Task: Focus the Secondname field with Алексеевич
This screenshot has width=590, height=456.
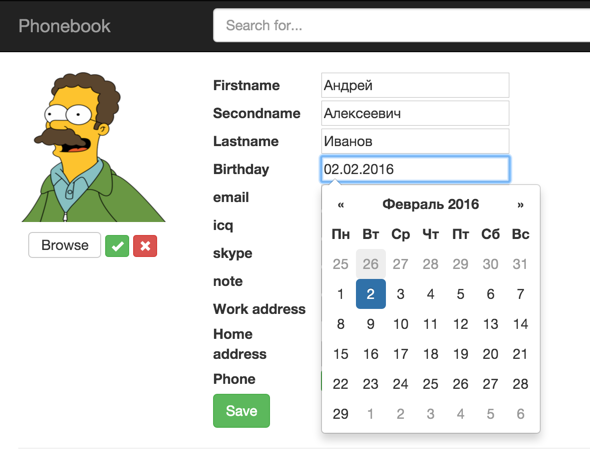Action: pos(415,113)
